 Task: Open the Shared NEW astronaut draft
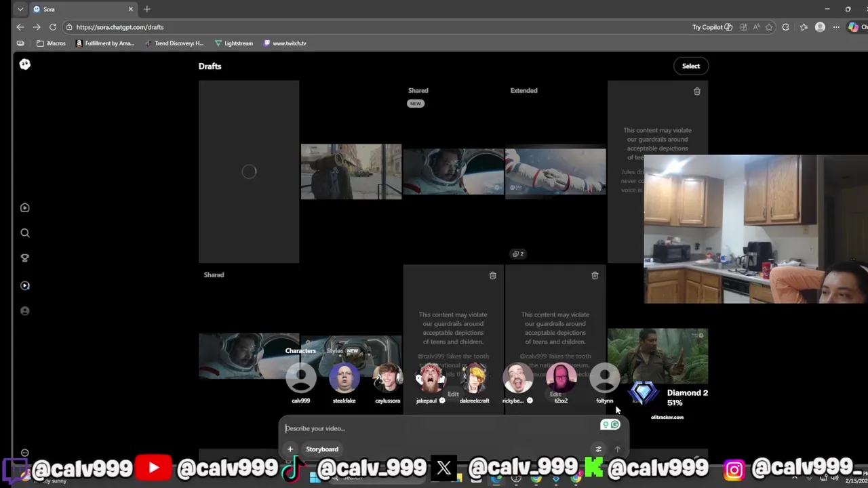click(453, 171)
